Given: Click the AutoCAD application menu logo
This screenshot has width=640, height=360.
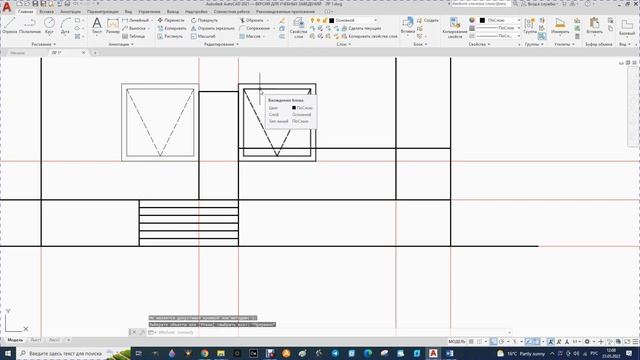Looking at the screenshot, I should click(7, 7).
